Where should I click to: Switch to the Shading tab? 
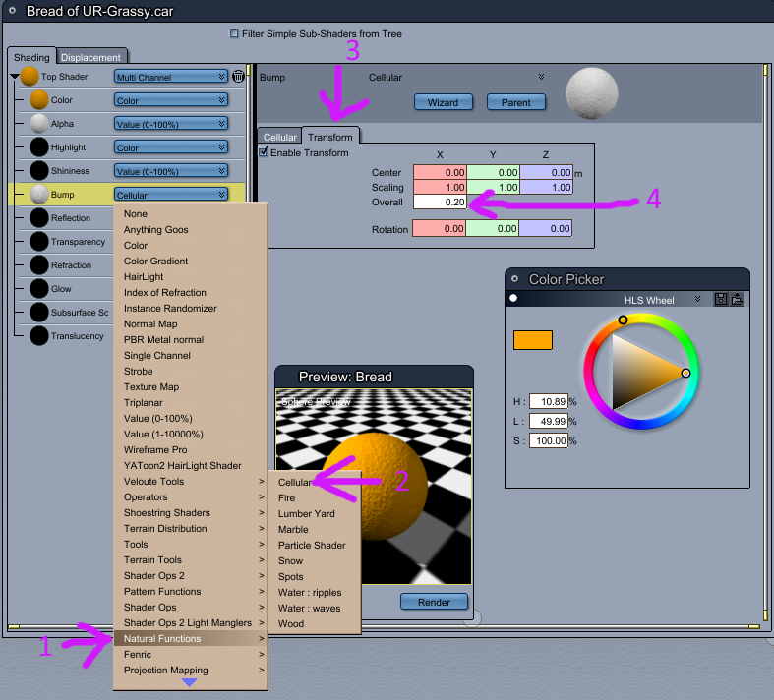(31, 57)
